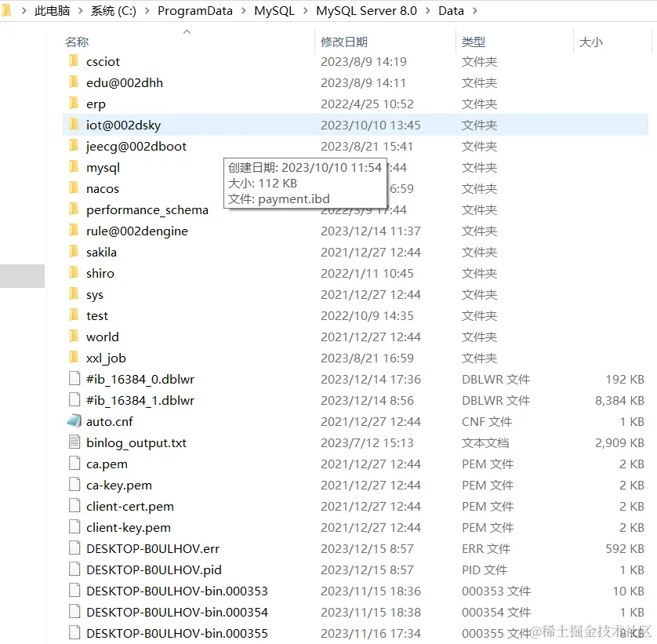657x644 pixels.
Task: Click the 2022/4/25 10:52 date cell
Action: pos(367,104)
